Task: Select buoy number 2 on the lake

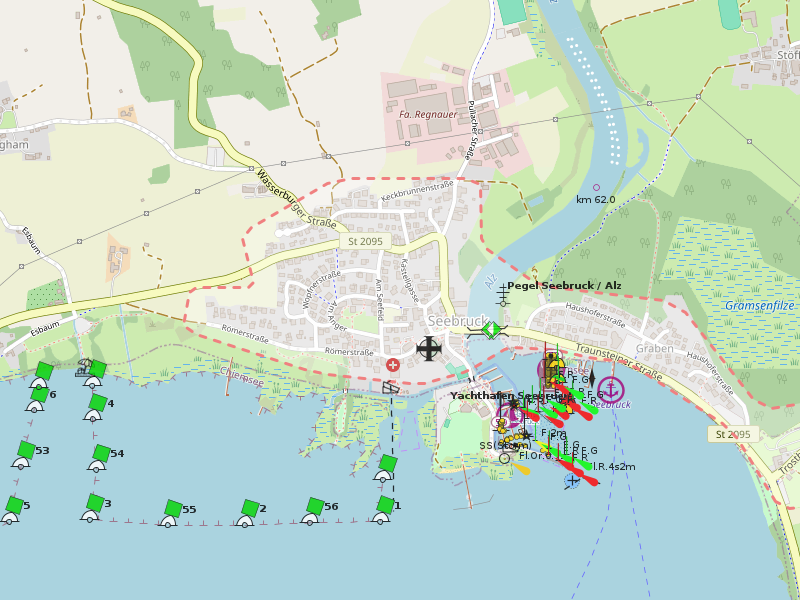Action: 250,509
